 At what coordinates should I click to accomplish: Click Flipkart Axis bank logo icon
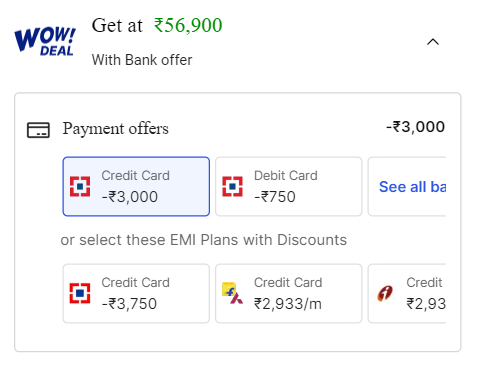232,293
